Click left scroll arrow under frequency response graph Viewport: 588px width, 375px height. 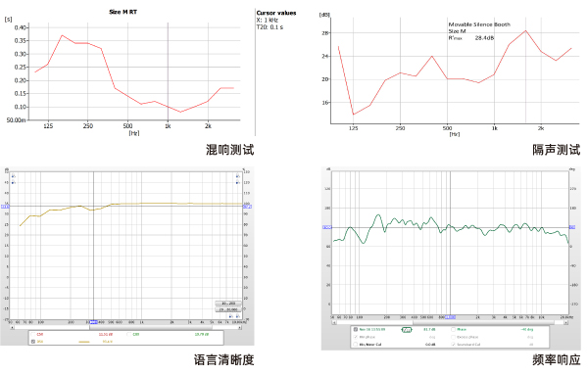coord(334,322)
